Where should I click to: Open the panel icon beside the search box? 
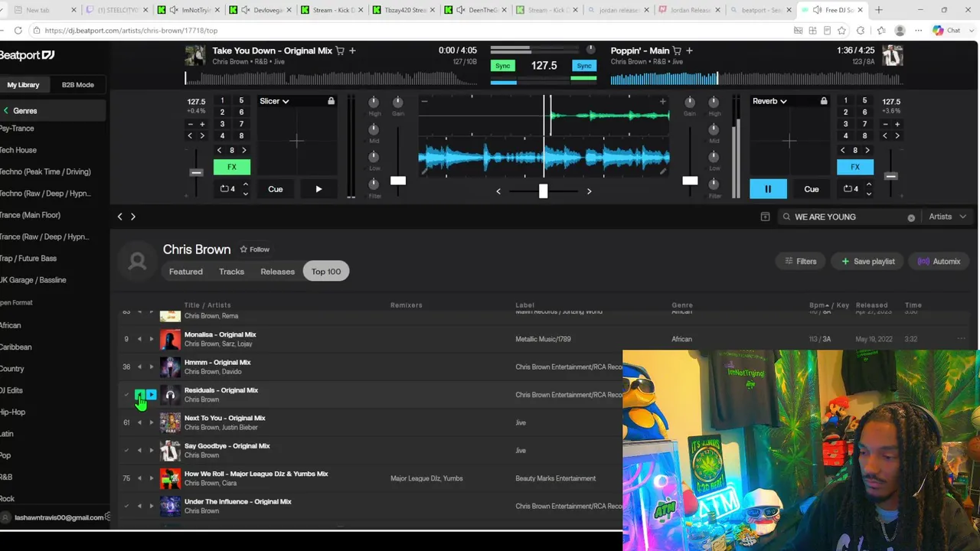(765, 217)
